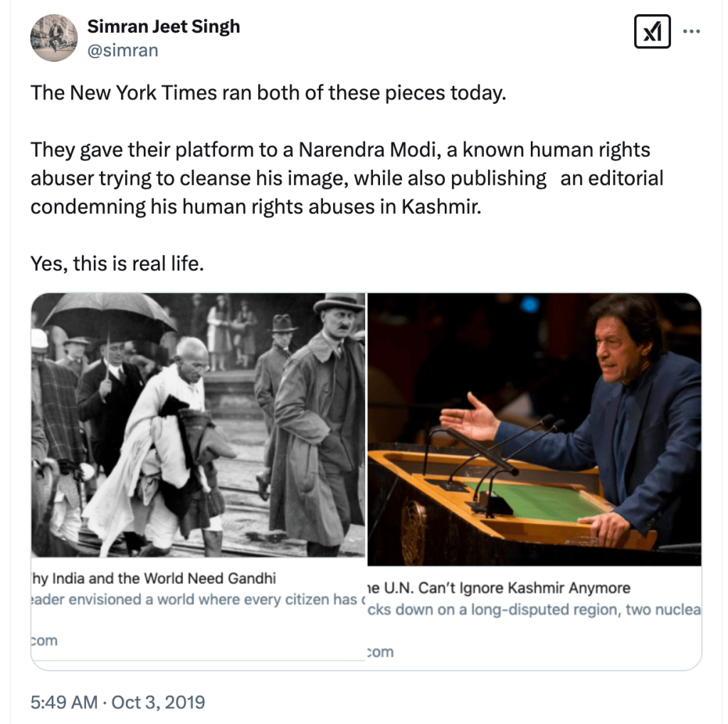Click the 'The New York Times ran both' sentence
This screenshot has height=724, width=728.
[x=268, y=93]
